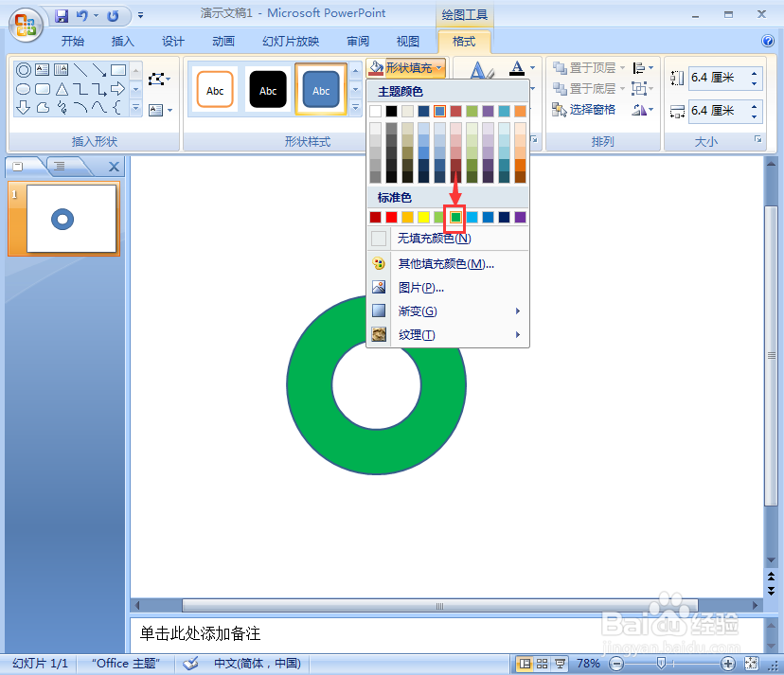Choose 图片(P)... fill option
The image size is (784, 675).
(448, 288)
